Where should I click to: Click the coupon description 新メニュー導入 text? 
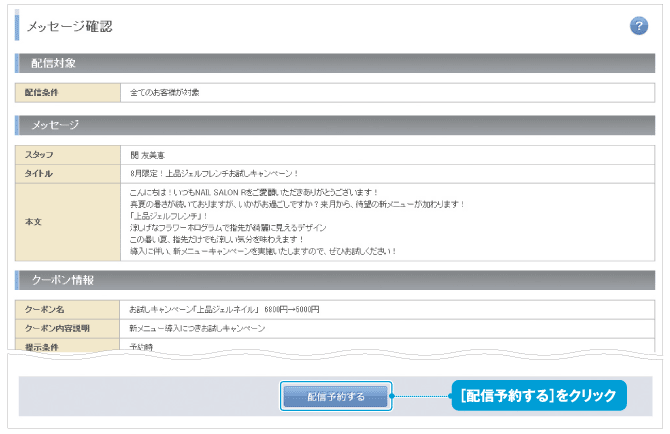point(197,328)
